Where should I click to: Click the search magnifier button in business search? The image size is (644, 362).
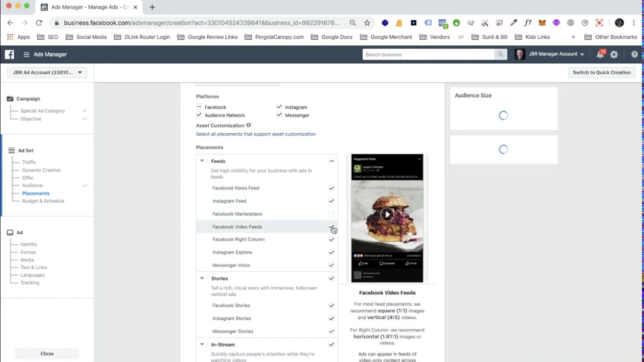coord(500,54)
